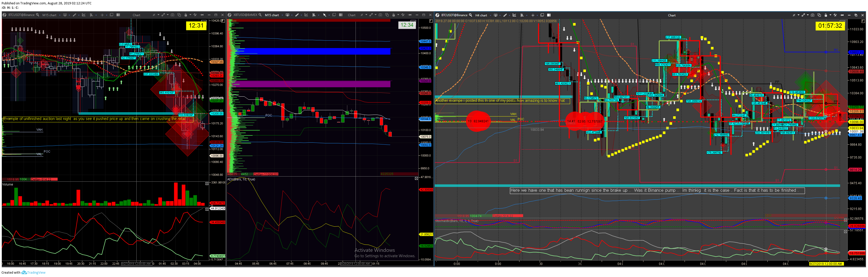
Task: Click the 01:57:32 countdown timer in H4 window
Action: 830,26
